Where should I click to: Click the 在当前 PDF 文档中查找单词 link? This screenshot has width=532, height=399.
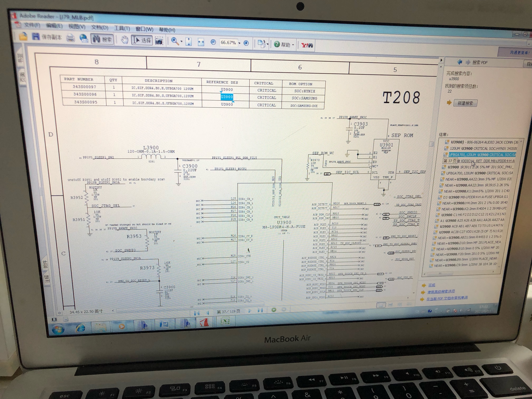tap(447, 298)
